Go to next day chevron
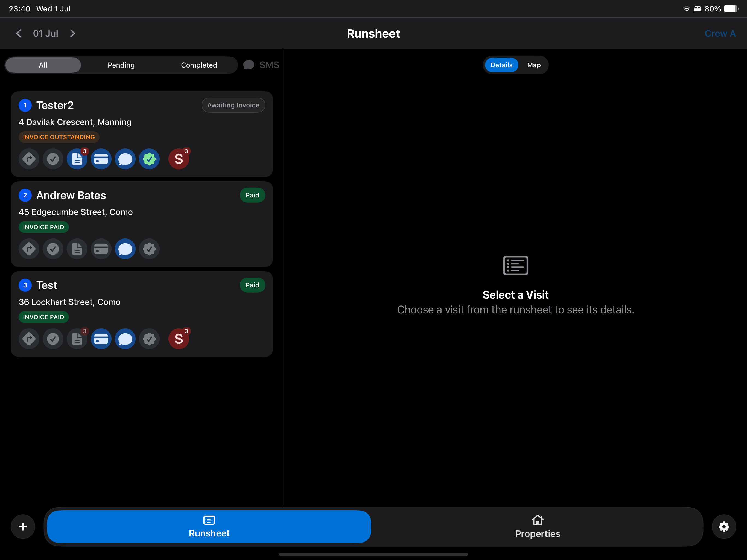This screenshot has height=560, width=747. [72, 33]
